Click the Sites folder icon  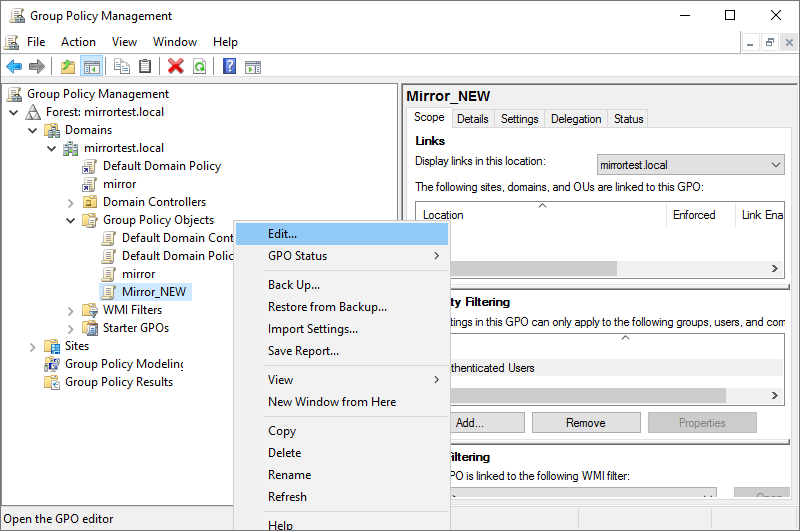click(52, 346)
